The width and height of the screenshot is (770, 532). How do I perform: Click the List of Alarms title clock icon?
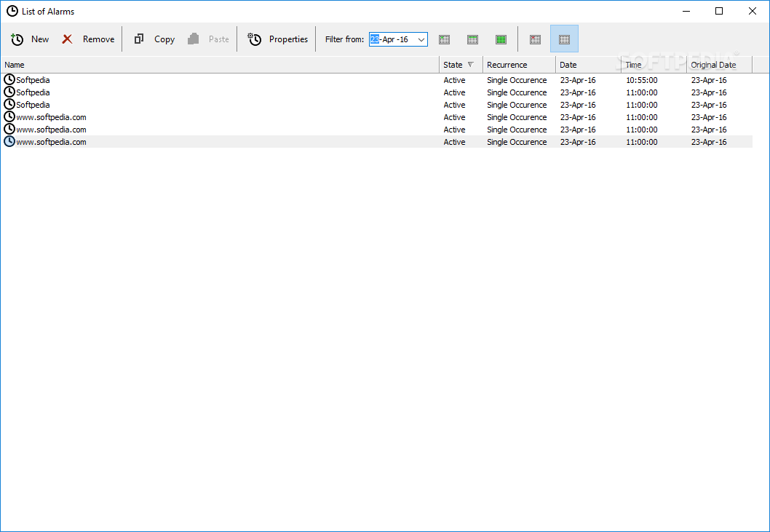tap(12, 11)
